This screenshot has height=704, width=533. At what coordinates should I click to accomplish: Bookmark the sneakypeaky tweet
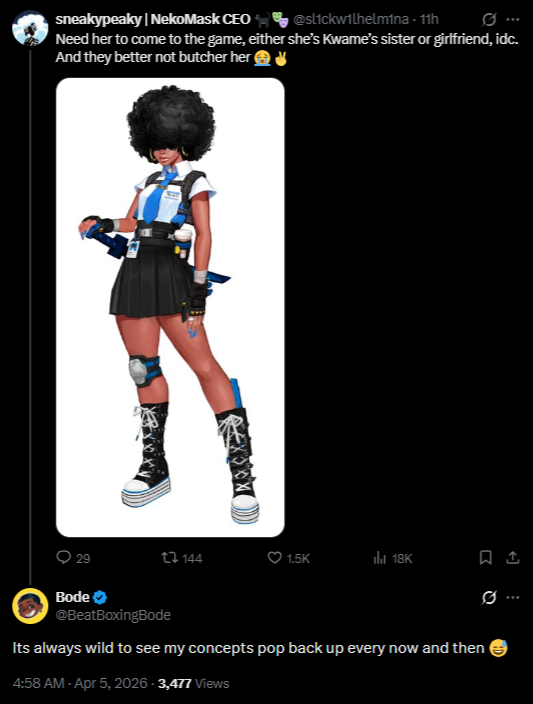[x=485, y=558]
